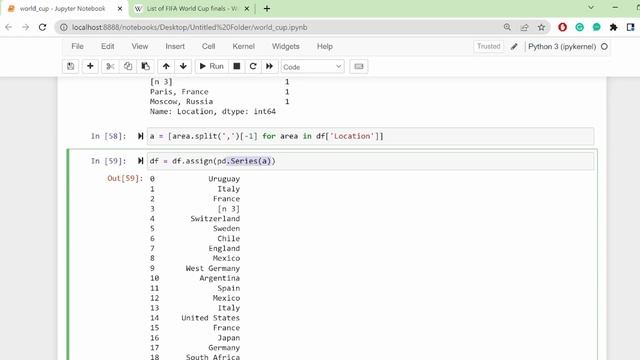Copy selected cells icon
Viewport: 640px width, 360px height.
(128, 67)
